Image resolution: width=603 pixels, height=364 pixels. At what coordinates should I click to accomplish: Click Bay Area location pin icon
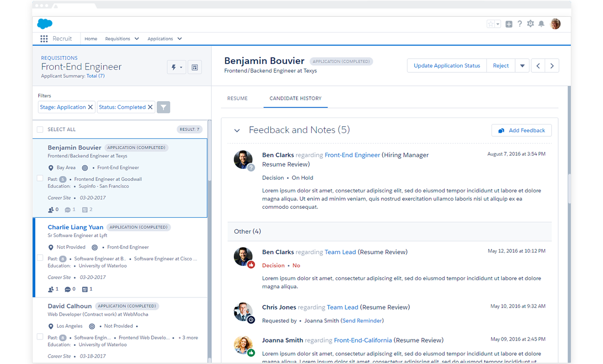[x=51, y=168]
